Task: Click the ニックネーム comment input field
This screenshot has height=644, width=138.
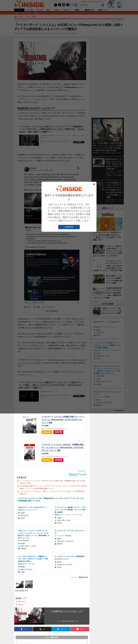Action: (52, 642)
